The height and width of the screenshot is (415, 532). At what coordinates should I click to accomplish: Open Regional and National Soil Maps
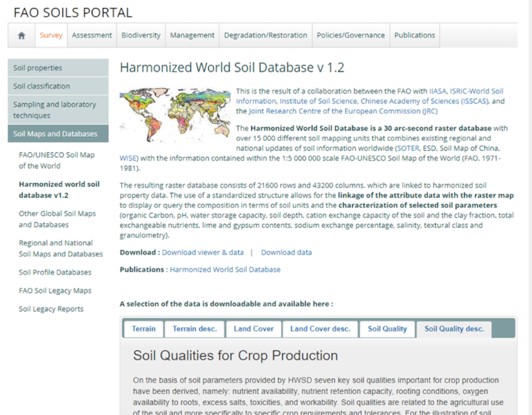[61, 248]
